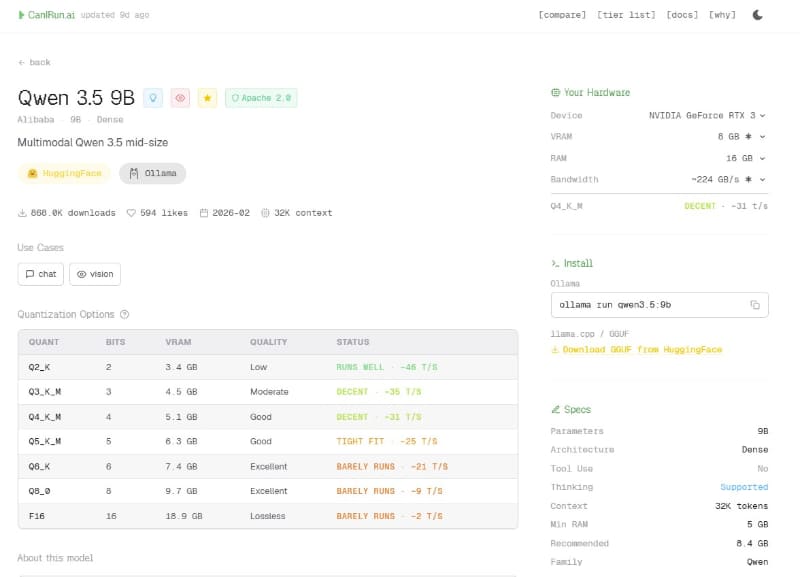Open the CanIRun.ai logo home link
800x577 pixels.
(x=46, y=15)
